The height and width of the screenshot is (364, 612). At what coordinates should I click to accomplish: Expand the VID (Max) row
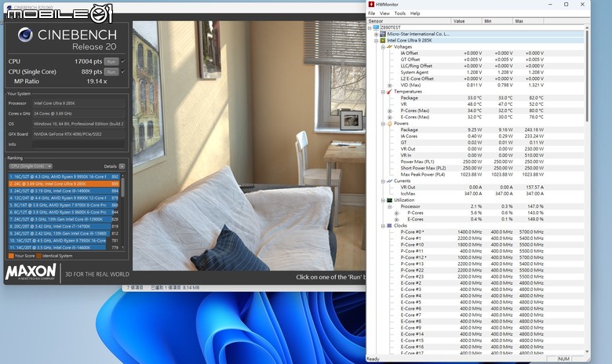pyautogui.click(x=389, y=85)
